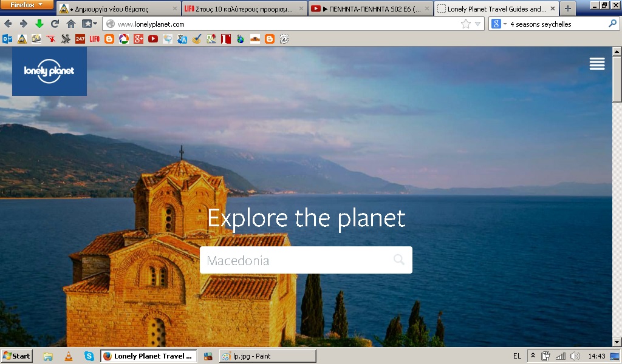Toggle the volume icon in system tray

coord(575,356)
